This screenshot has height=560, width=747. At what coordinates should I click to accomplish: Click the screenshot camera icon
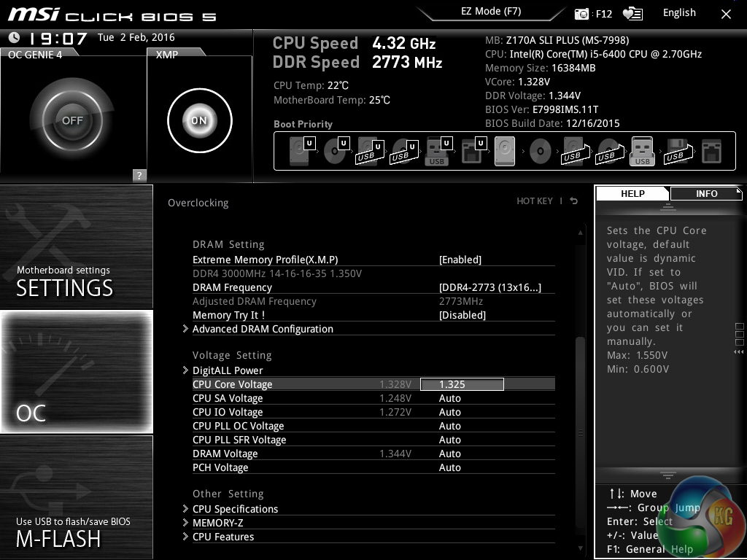click(x=581, y=14)
